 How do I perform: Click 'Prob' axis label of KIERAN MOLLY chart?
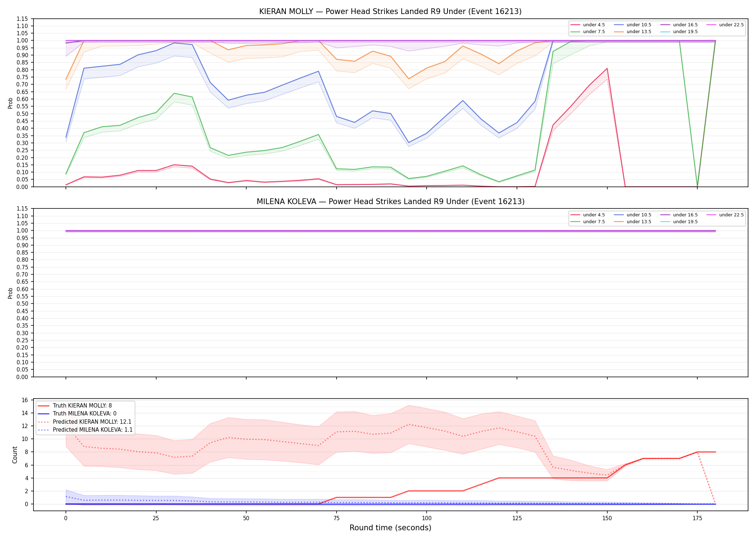[x=10, y=103]
